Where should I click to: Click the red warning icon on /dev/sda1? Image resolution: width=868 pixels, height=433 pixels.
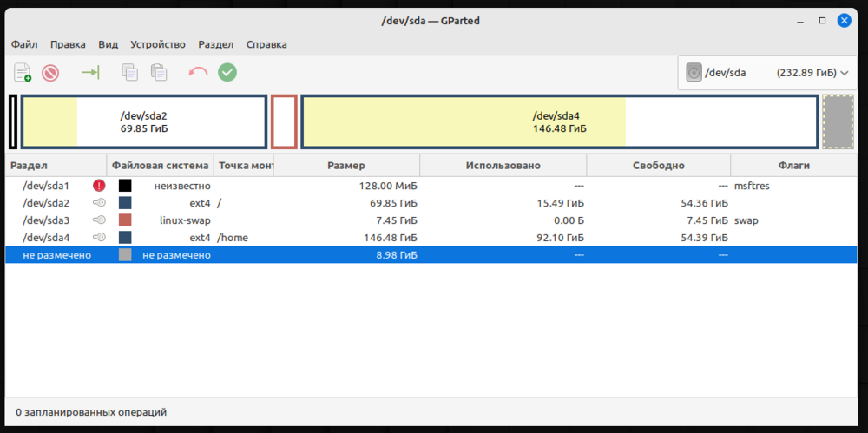(99, 186)
